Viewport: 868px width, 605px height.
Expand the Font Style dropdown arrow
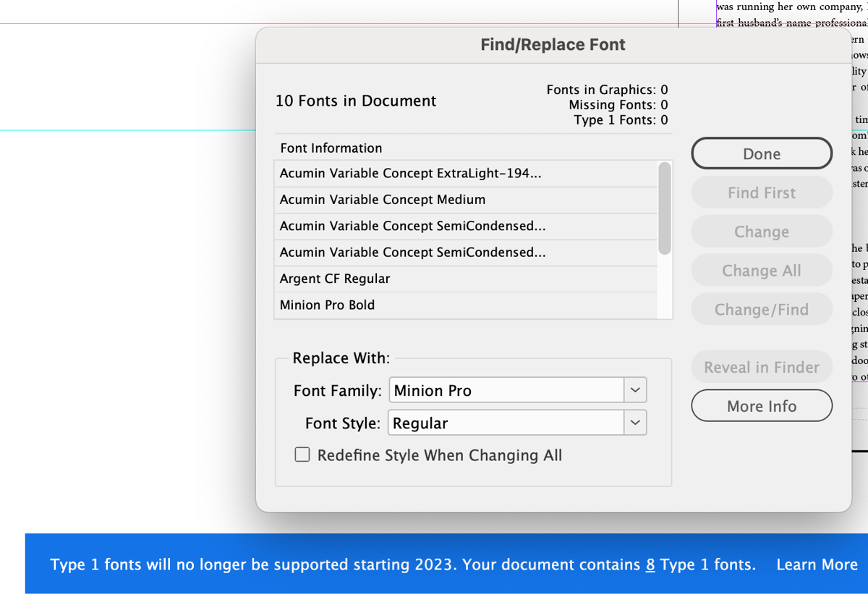[x=635, y=423]
